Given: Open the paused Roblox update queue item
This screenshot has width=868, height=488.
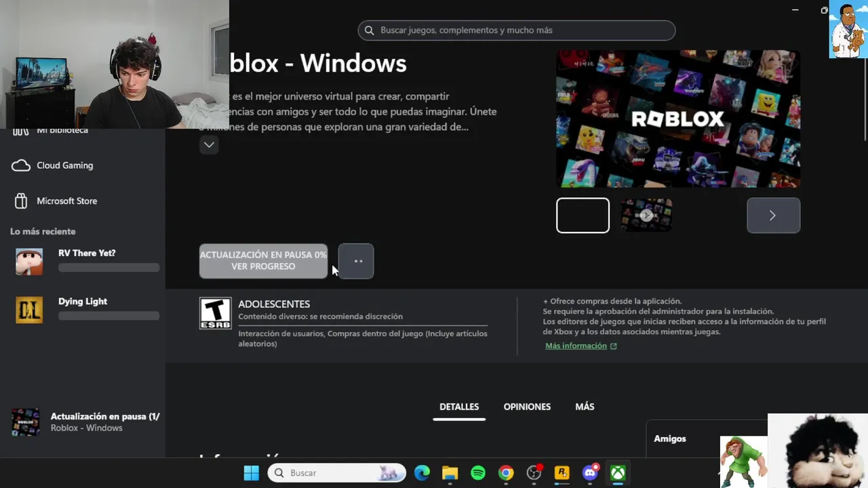Looking at the screenshot, I should [85, 422].
